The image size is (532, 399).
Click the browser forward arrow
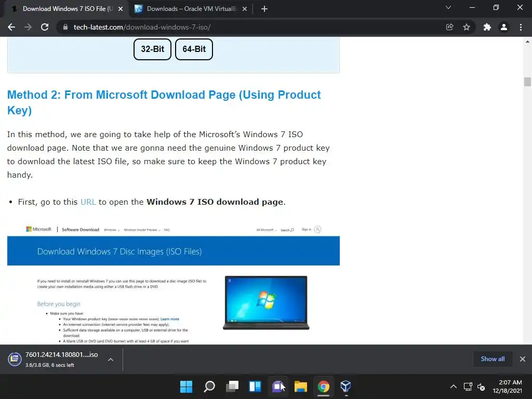[x=28, y=27]
